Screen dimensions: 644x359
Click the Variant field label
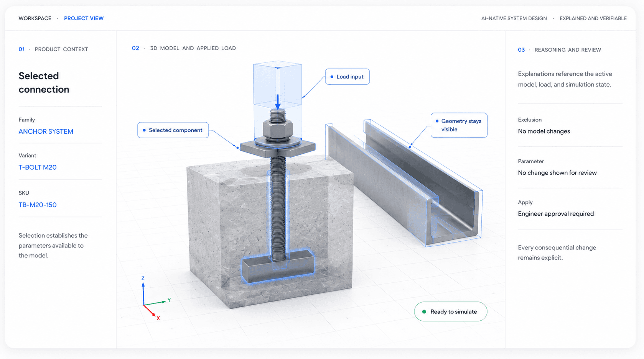[x=27, y=156]
